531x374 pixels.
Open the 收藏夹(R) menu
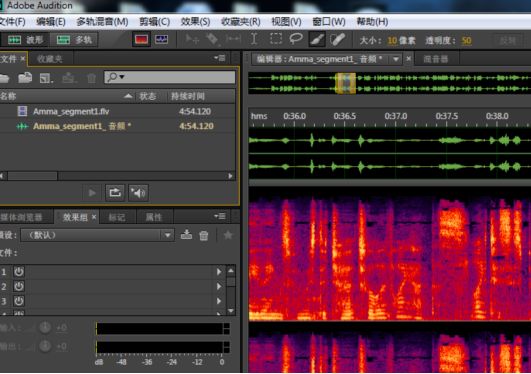coord(241,22)
